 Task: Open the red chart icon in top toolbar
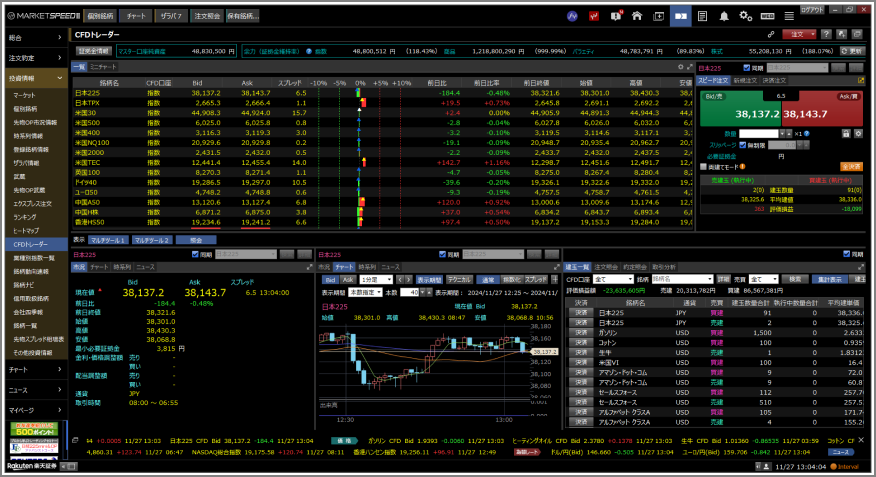[x=594, y=16]
